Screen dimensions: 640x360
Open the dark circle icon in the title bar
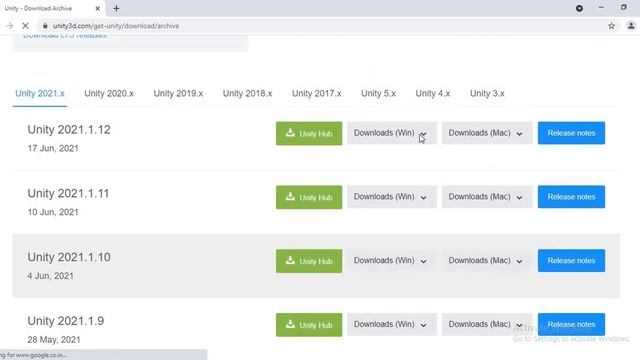[x=579, y=8]
